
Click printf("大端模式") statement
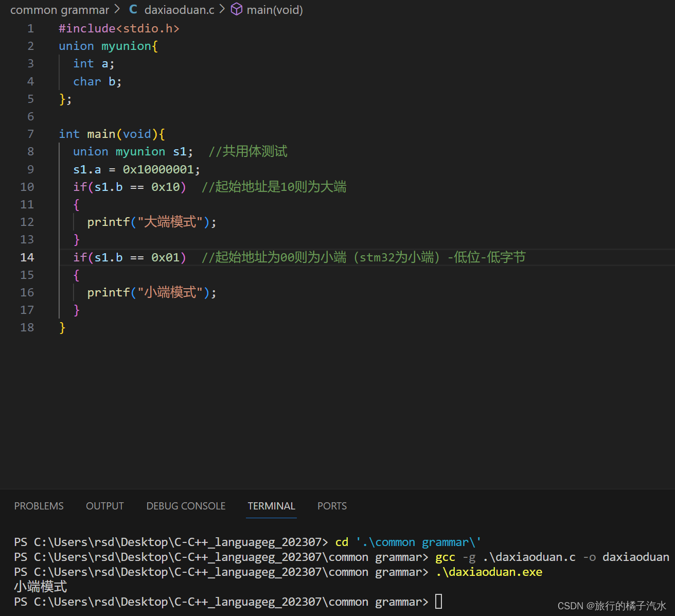coord(152,222)
